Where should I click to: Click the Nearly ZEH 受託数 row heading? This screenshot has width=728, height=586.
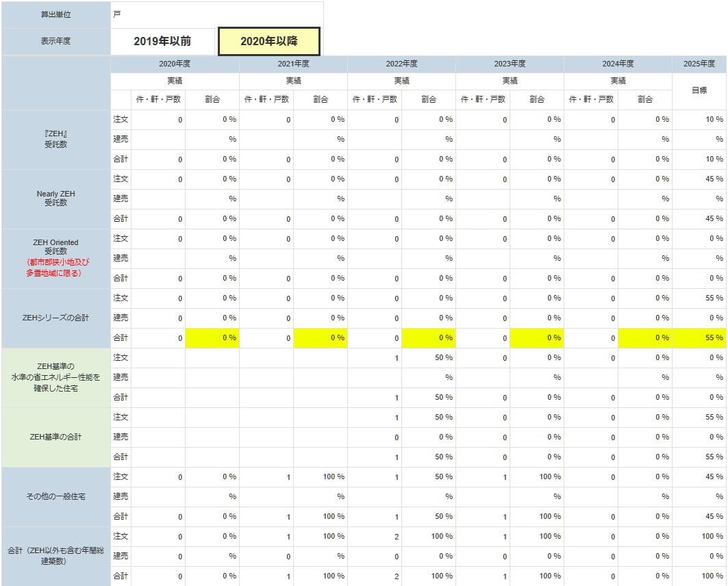(55, 199)
